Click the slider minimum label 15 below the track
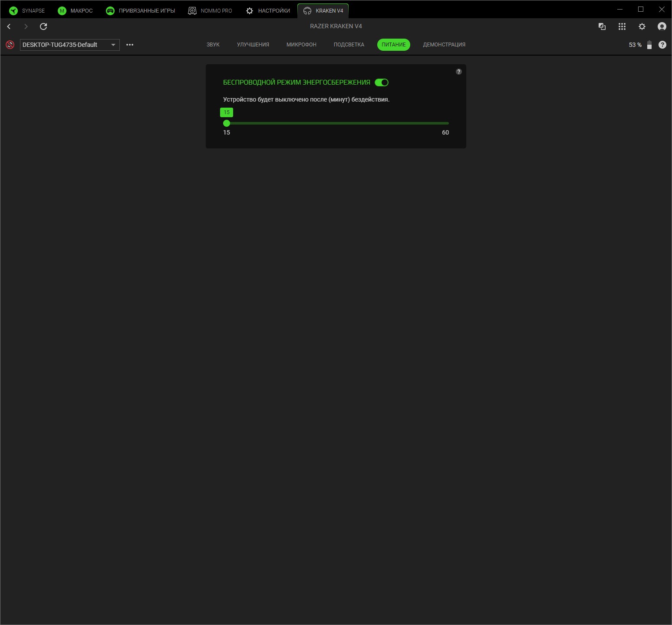The width and height of the screenshot is (672, 625). tap(227, 132)
